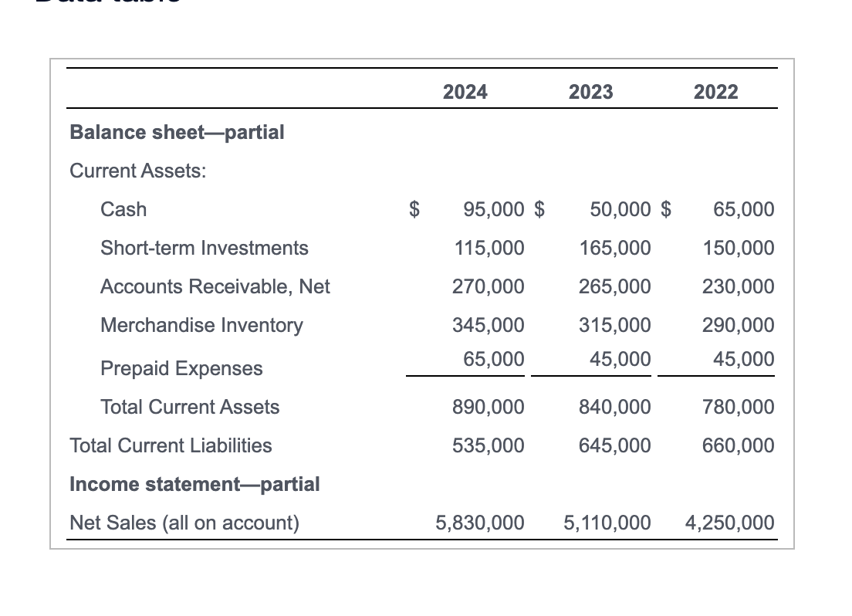Select Total Current Liabilities value 645,000
The image size is (852, 616).
(614, 446)
